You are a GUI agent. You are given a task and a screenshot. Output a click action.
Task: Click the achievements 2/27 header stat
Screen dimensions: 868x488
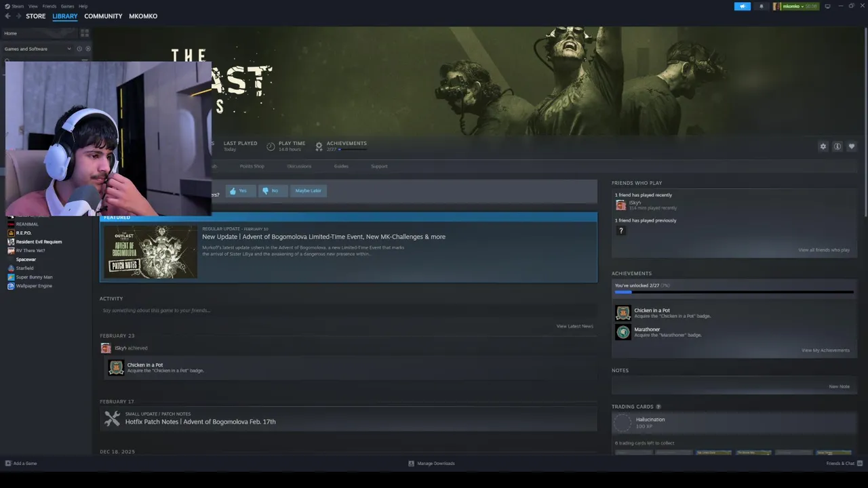click(341, 146)
